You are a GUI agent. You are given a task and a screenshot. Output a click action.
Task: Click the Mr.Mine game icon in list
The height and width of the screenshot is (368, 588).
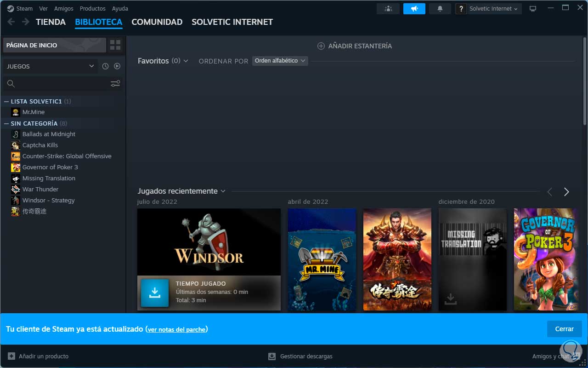click(16, 112)
